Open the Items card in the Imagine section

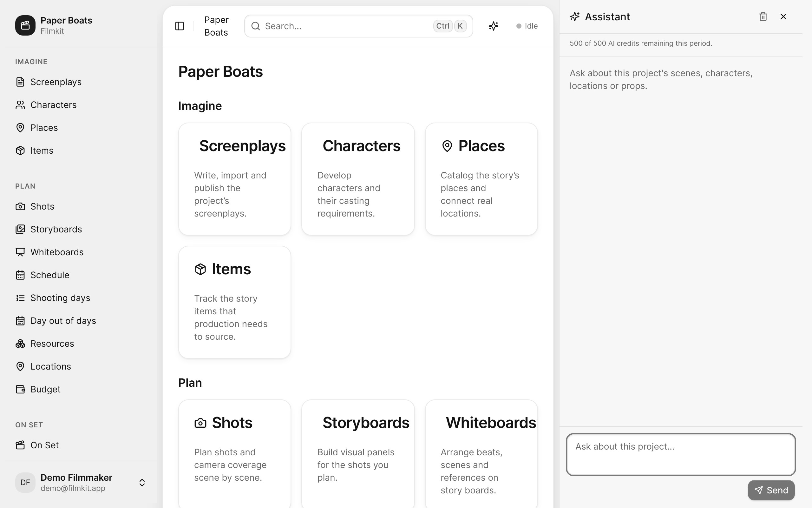[x=234, y=302]
